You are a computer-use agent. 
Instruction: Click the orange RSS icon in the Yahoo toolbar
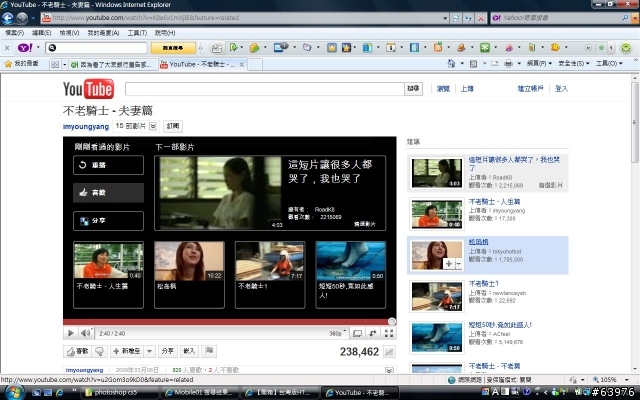pos(438,47)
